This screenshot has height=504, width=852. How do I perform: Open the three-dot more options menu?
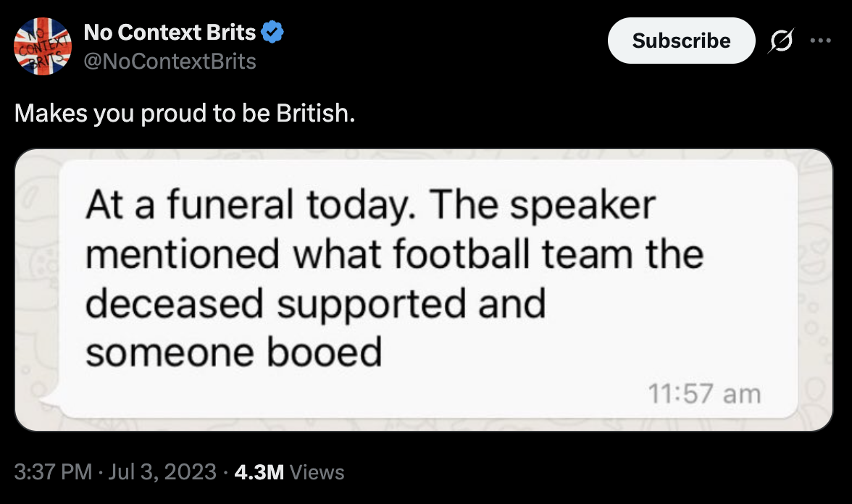(x=821, y=41)
